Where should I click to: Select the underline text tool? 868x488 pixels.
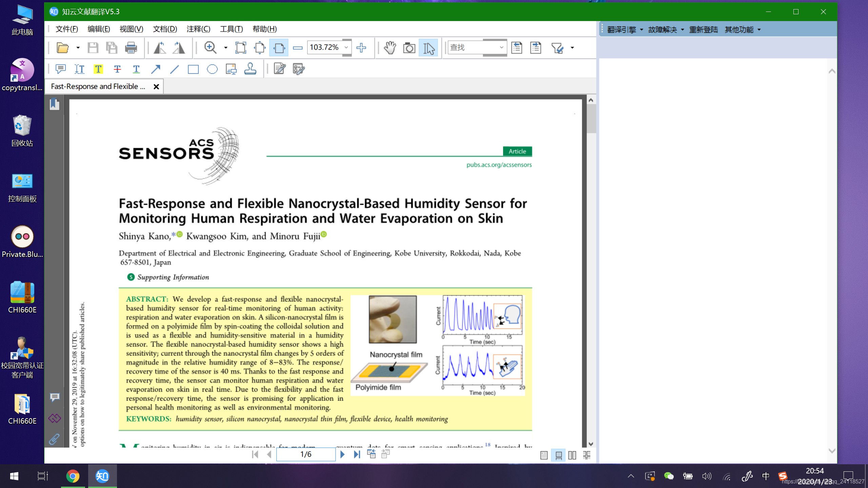136,69
